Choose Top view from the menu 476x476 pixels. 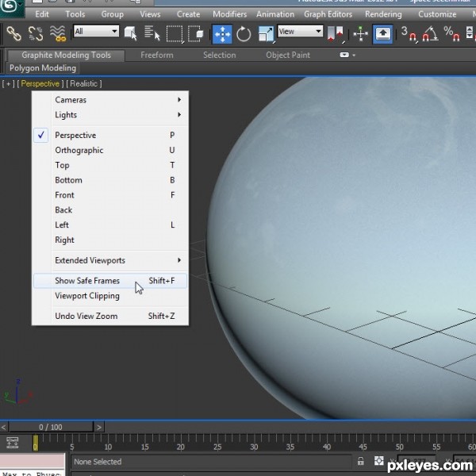coord(110,165)
